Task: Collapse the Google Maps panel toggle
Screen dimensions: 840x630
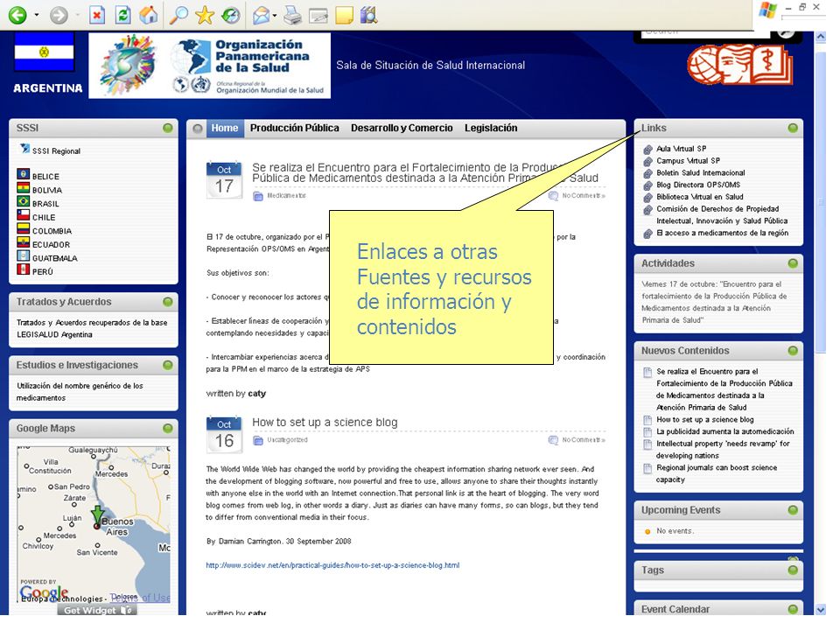Action: point(168,429)
